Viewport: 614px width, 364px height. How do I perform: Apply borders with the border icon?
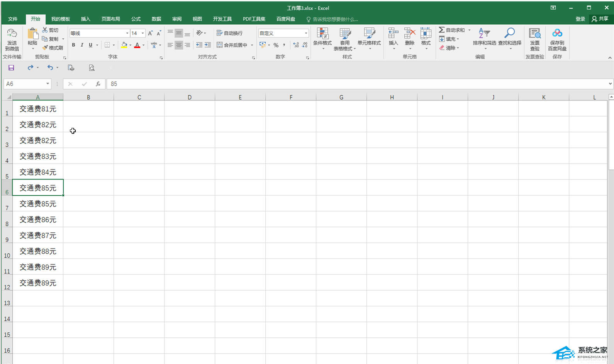[107, 45]
